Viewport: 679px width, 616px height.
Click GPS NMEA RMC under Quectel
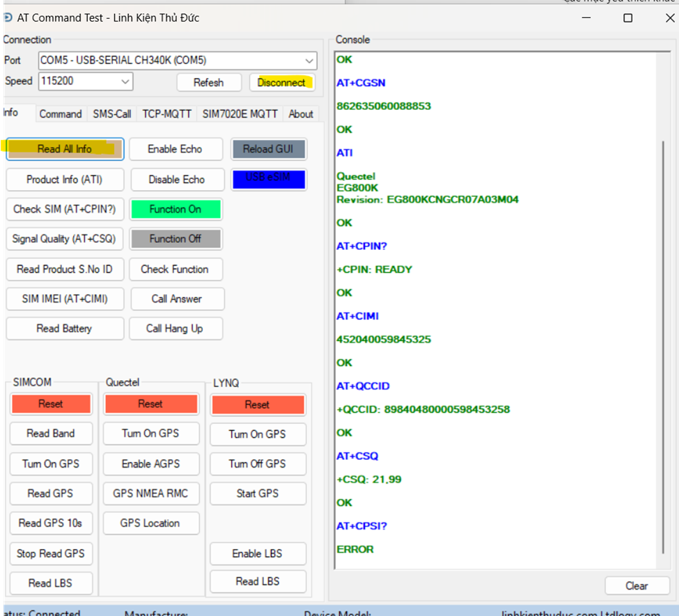coord(150,493)
